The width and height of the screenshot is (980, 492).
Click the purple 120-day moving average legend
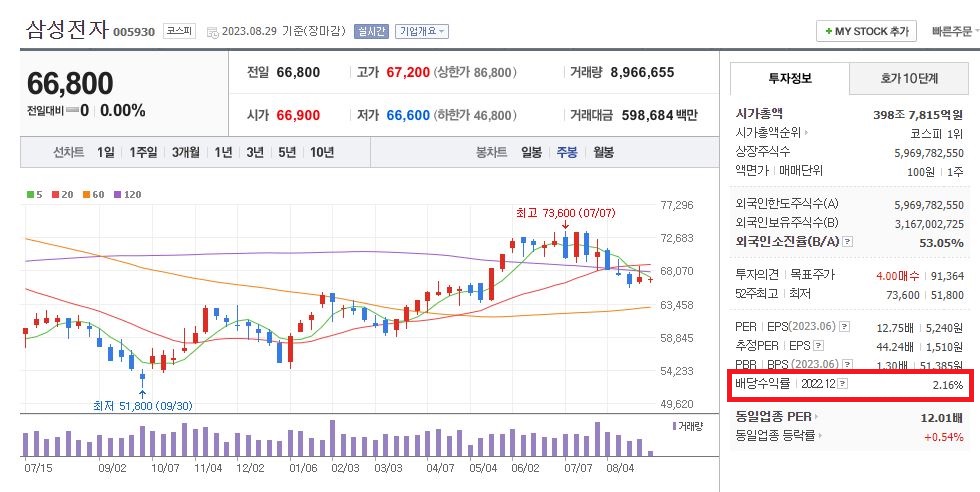point(128,194)
